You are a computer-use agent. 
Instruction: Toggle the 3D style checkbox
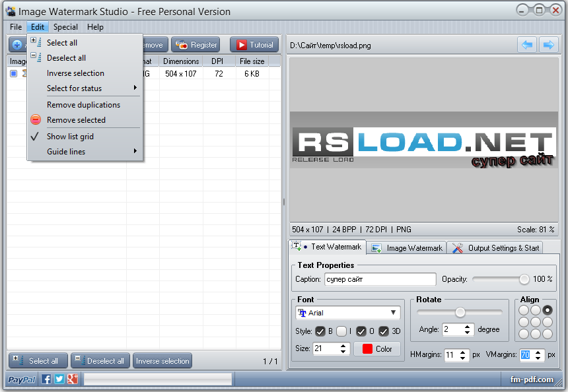[384, 331]
